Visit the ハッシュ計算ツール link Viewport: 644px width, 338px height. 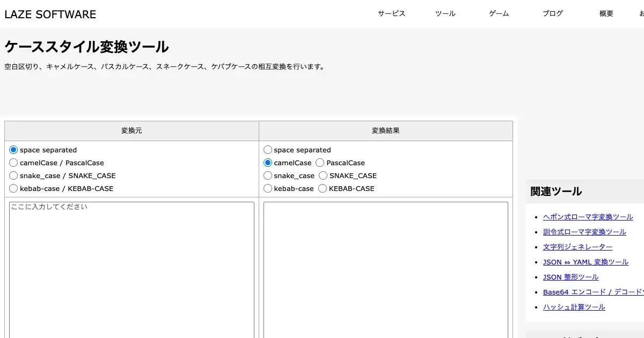pos(574,307)
